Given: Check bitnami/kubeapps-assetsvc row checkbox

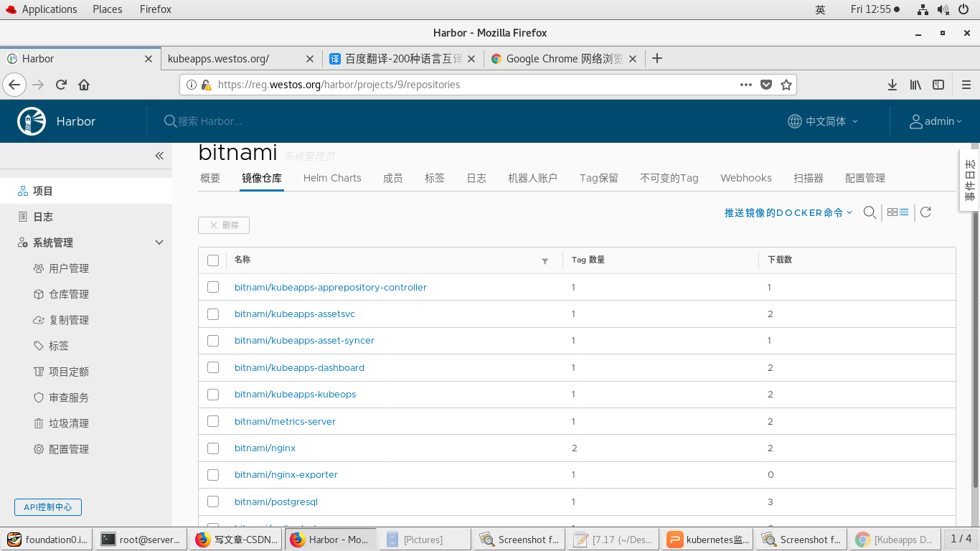Looking at the screenshot, I should [x=213, y=314].
